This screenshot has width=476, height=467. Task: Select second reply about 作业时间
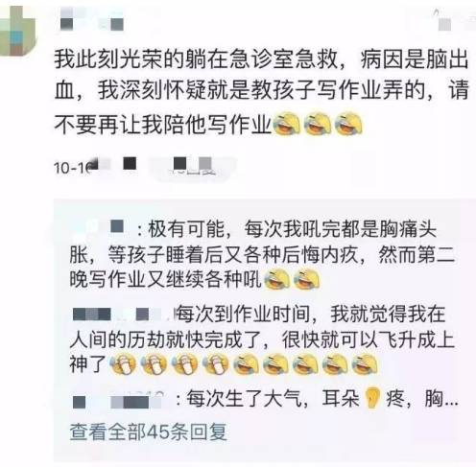tap(262, 339)
